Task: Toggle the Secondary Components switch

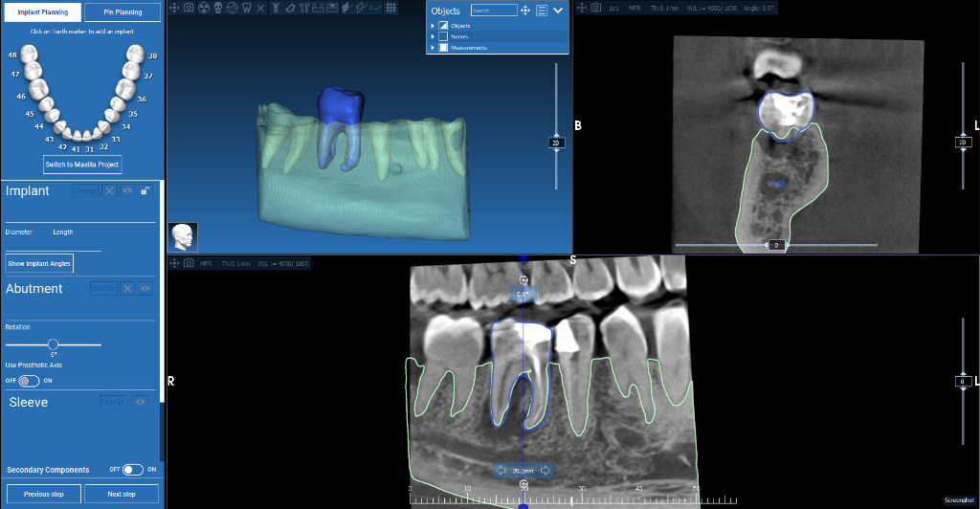Action: coord(132,470)
